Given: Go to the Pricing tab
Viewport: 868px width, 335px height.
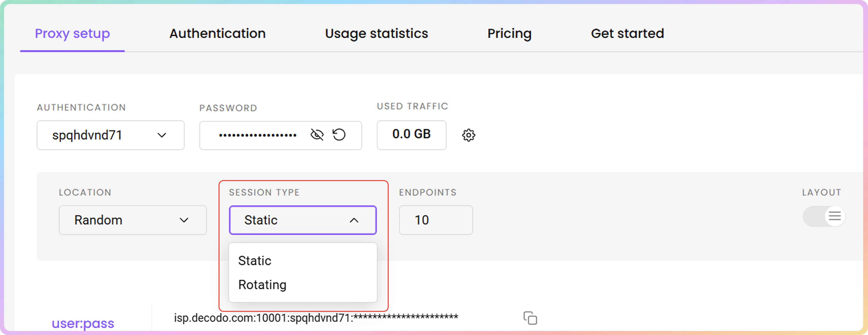Looking at the screenshot, I should 509,33.
